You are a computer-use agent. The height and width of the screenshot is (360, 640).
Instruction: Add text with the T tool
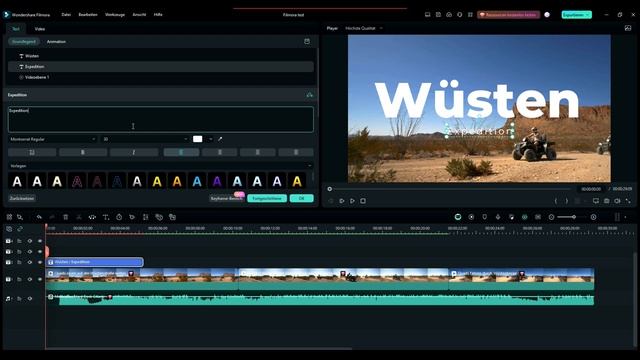(106, 217)
